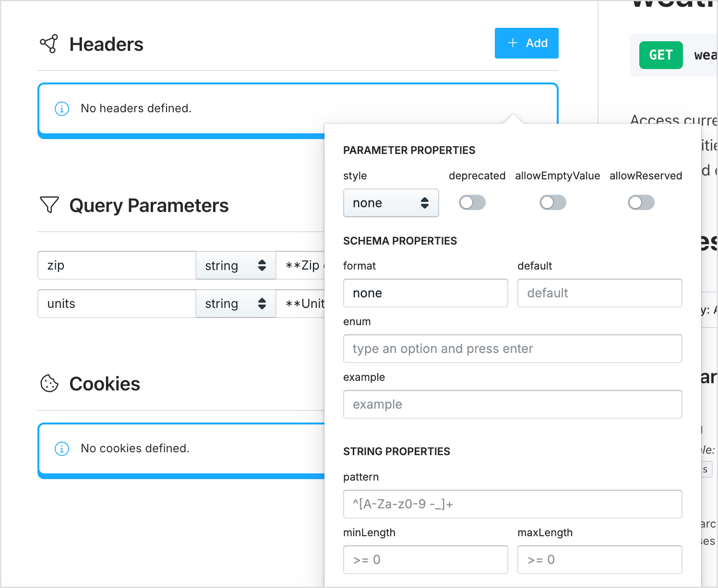Click the maxLength input field
This screenshot has height=588, width=718.
600,560
